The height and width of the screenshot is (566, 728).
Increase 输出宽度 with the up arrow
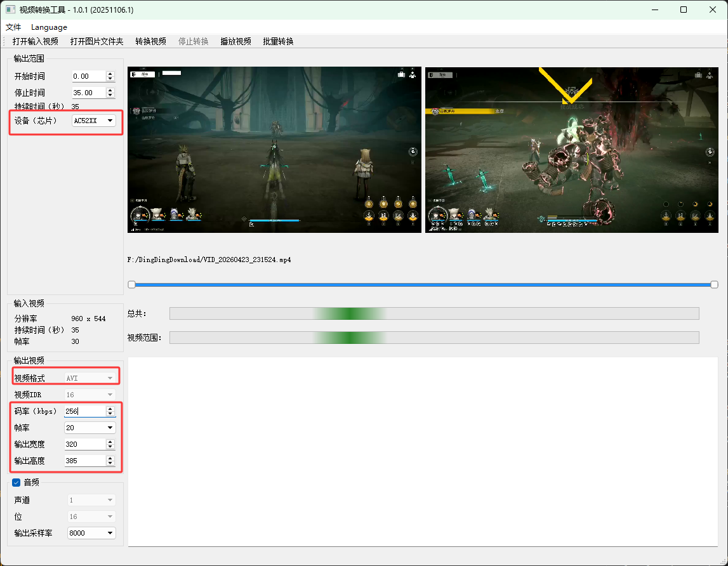pos(110,442)
